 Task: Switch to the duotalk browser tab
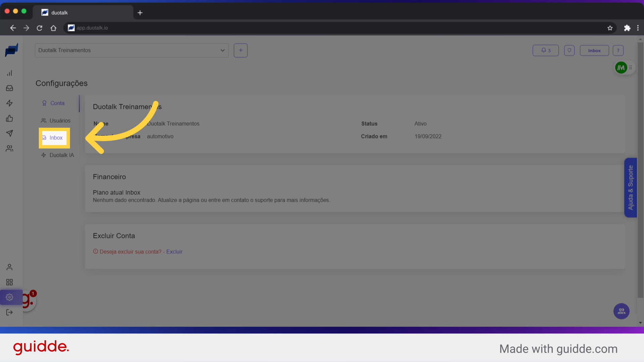[x=83, y=13]
